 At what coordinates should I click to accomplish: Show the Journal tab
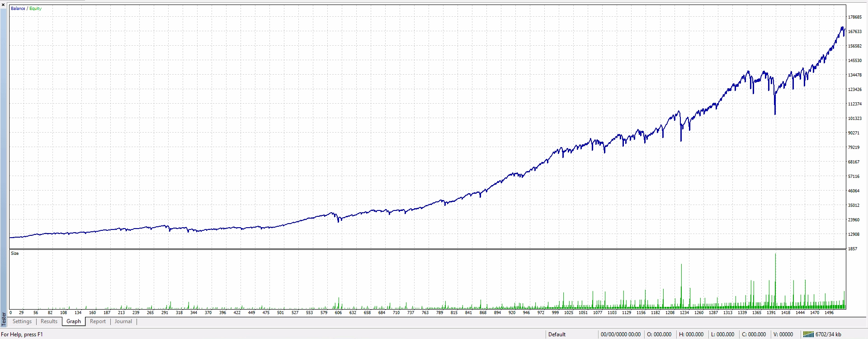tap(123, 321)
